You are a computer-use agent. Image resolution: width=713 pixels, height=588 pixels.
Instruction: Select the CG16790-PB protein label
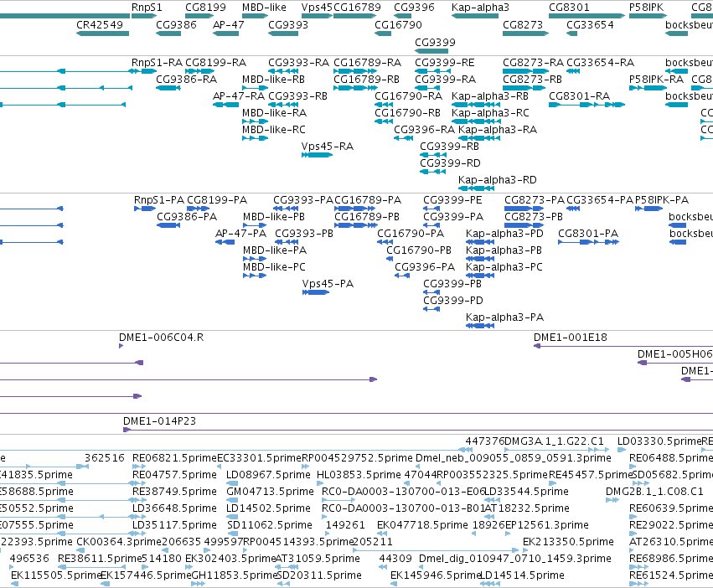(x=419, y=250)
